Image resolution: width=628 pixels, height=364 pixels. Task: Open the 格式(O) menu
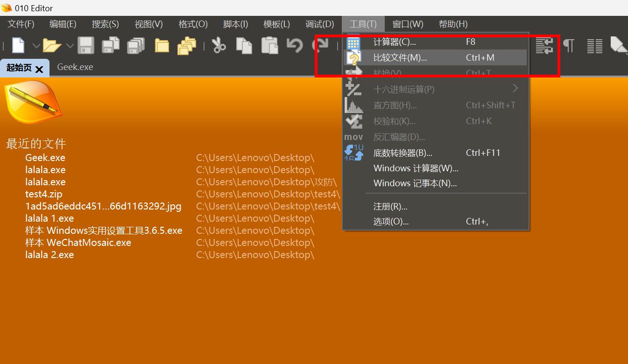coord(193,24)
